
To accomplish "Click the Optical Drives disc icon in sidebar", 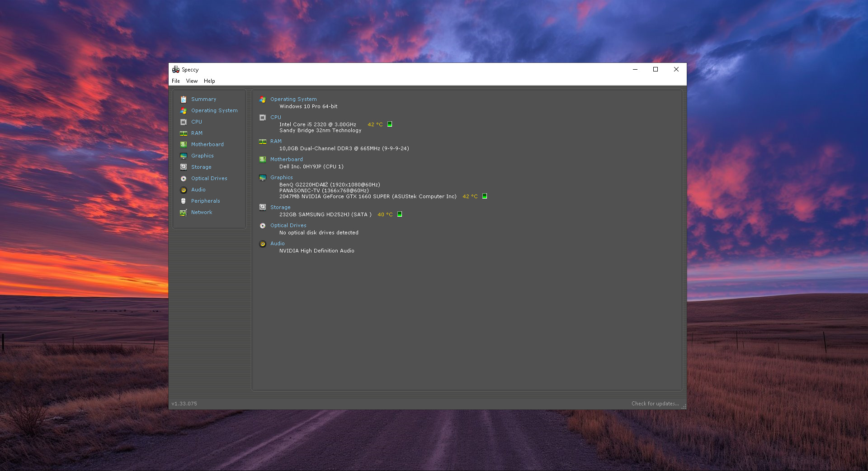I will (184, 179).
